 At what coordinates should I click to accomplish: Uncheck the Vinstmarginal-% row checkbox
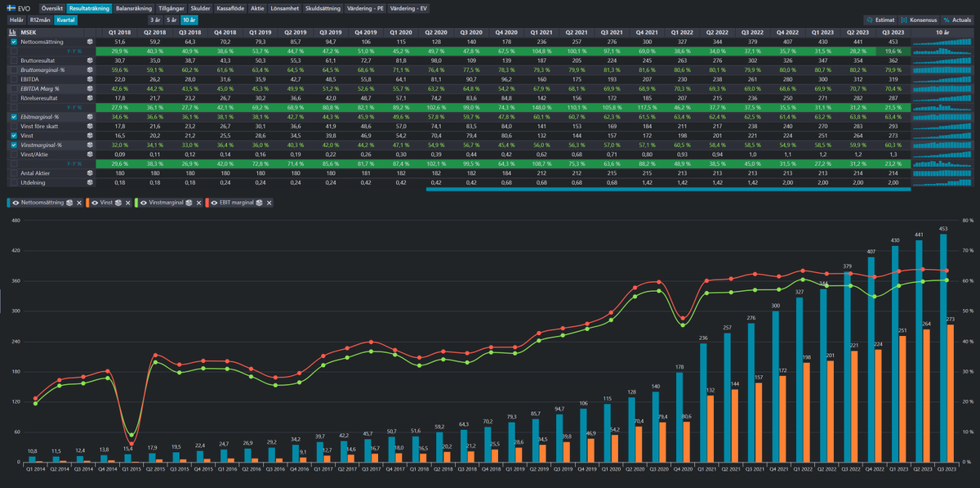[13, 145]
